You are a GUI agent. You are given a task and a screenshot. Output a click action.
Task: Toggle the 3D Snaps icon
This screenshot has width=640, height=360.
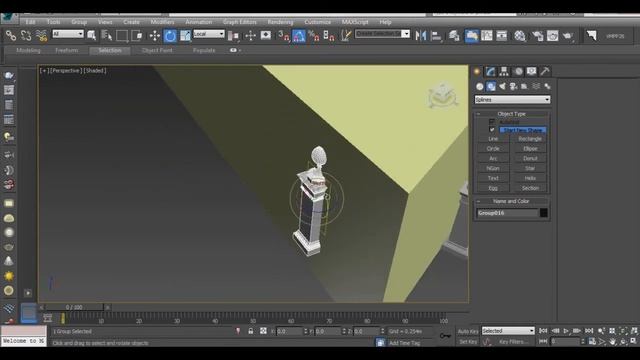click(283, 36)
